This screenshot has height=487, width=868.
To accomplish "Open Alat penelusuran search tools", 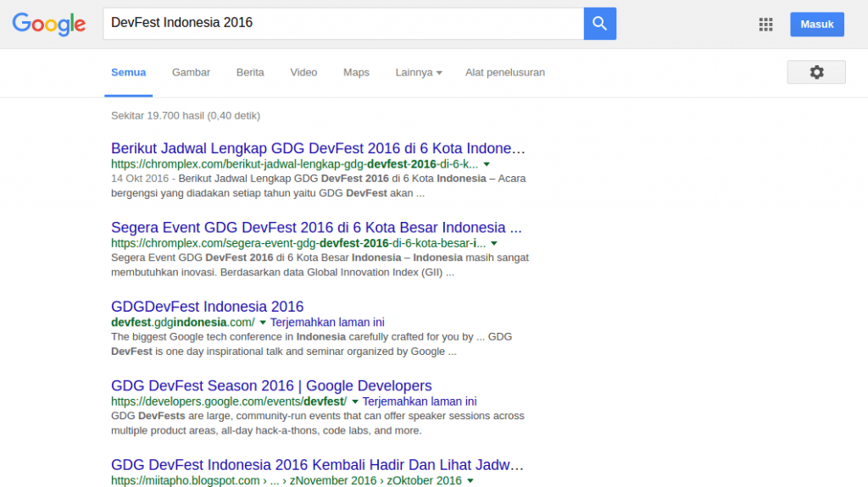I will tap(505, 73).
